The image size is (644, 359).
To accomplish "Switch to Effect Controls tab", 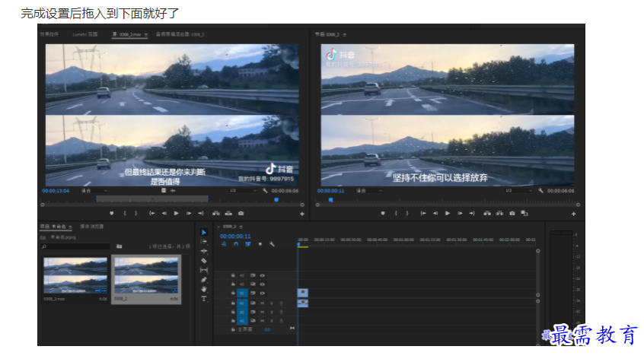I will pyautogui.click(x=49, y=34).
